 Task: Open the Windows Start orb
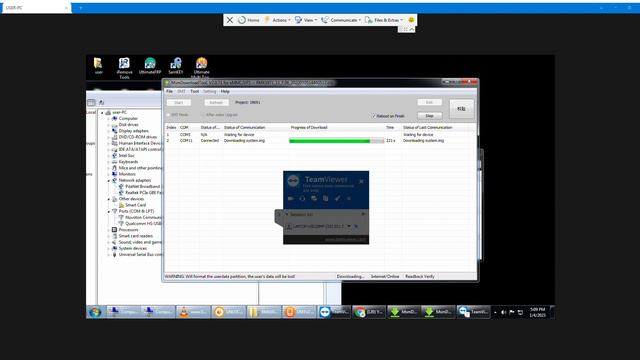pos(95,312)
